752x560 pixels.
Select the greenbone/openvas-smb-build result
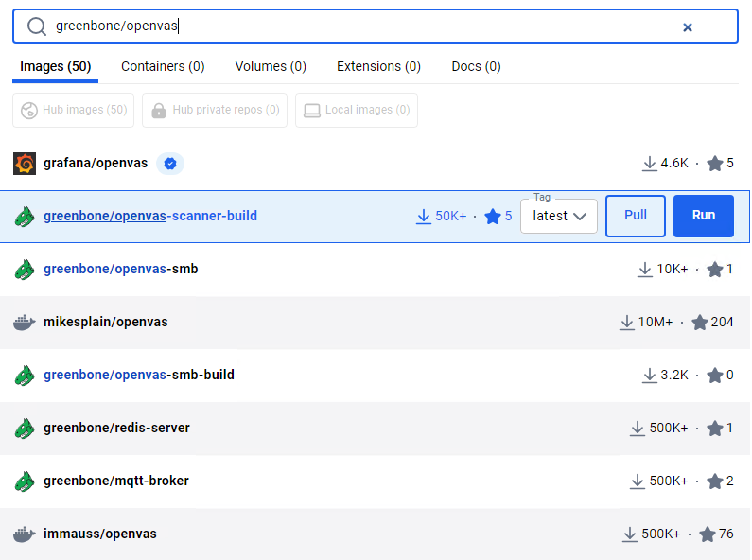(x=375, y=375)
